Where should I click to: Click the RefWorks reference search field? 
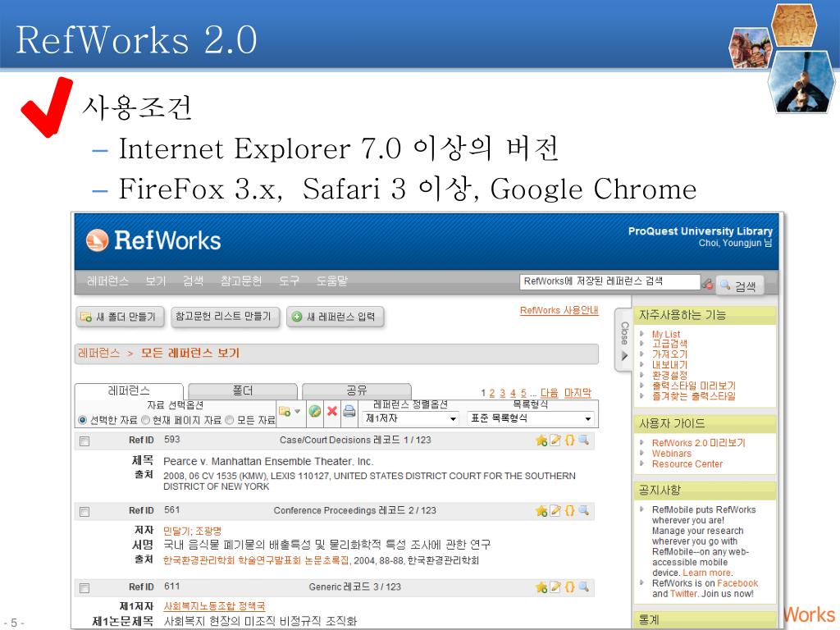coord(609,282)
